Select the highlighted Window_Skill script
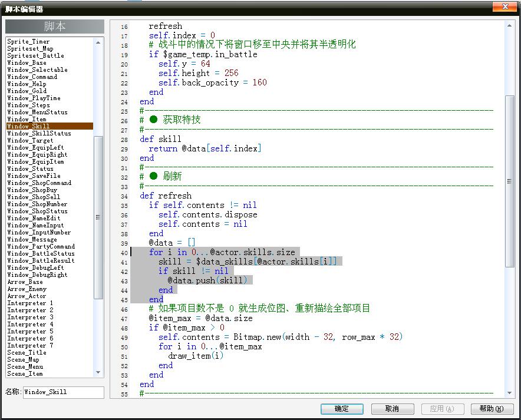The height and width of the screenshot is (420, 521). [50, 126]
